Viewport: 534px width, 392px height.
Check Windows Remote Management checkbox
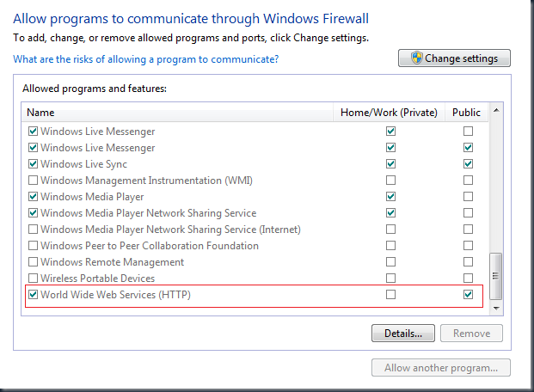point(34,262)
